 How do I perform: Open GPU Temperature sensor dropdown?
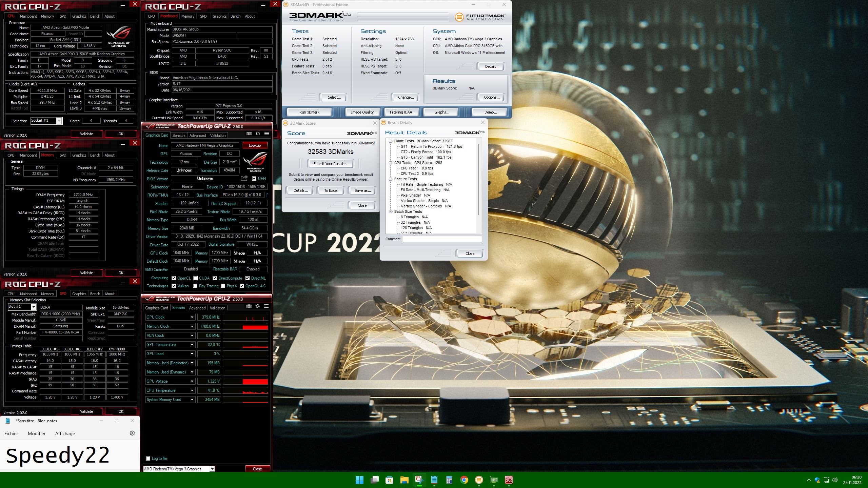[x=192, y=345]
